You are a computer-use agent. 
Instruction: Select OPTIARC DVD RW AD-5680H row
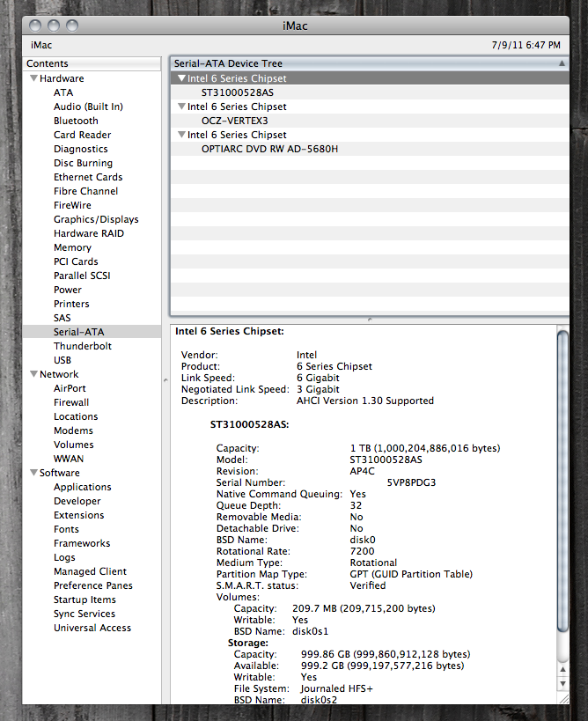[x=269, y=149]
